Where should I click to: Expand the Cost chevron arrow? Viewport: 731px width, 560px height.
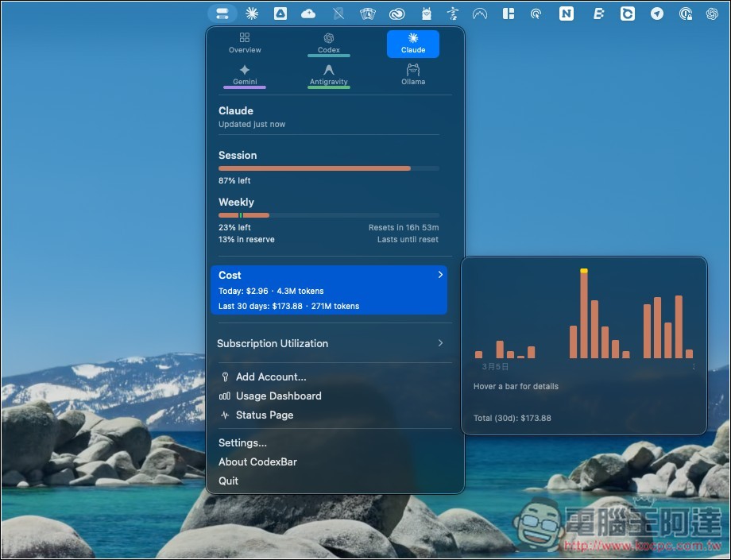[440, 275]
